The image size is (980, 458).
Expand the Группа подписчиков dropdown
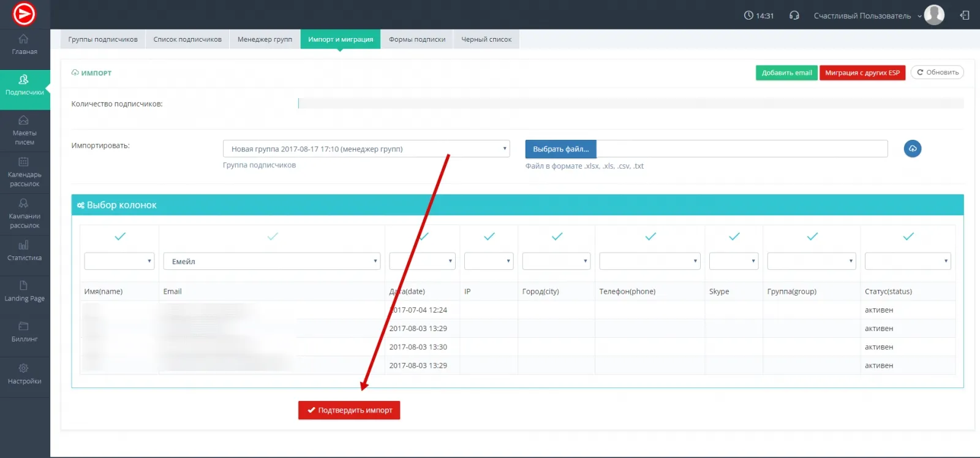(x=366, y=149)
